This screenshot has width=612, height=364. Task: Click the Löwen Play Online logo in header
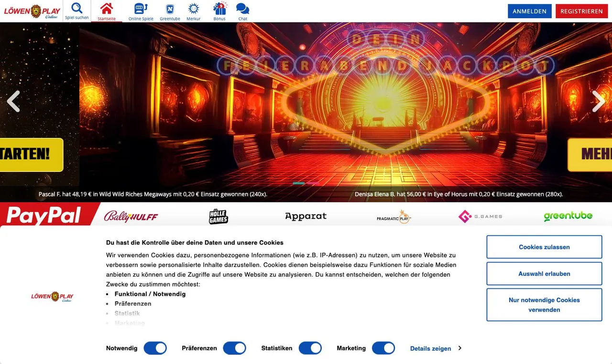tap(32, 11)
